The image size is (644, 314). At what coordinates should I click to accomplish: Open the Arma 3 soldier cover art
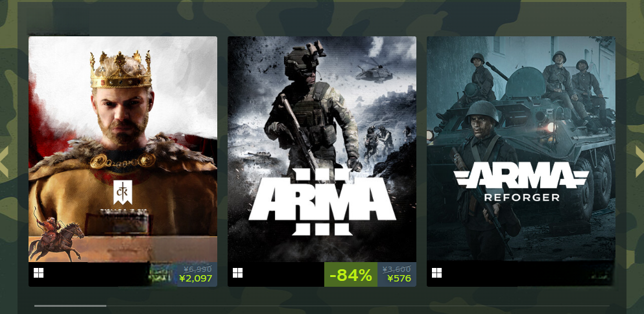pyautogui.click(x=322, y=149)
